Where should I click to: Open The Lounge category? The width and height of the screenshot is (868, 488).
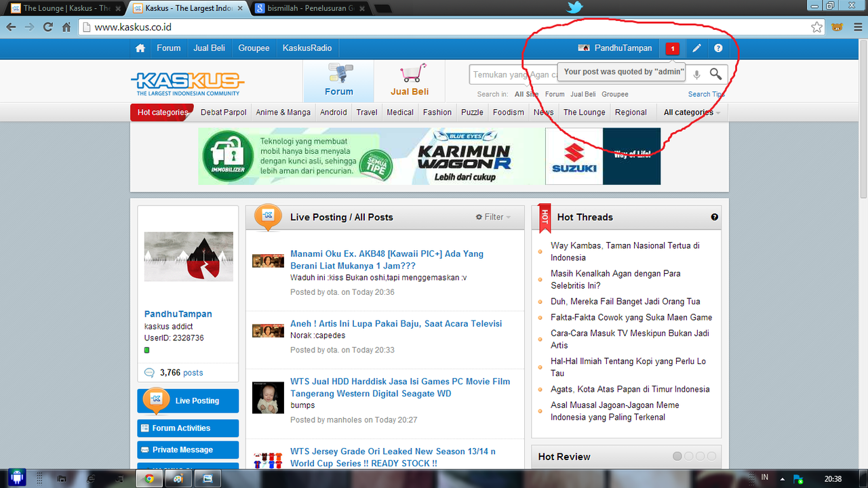click(584, 113)
